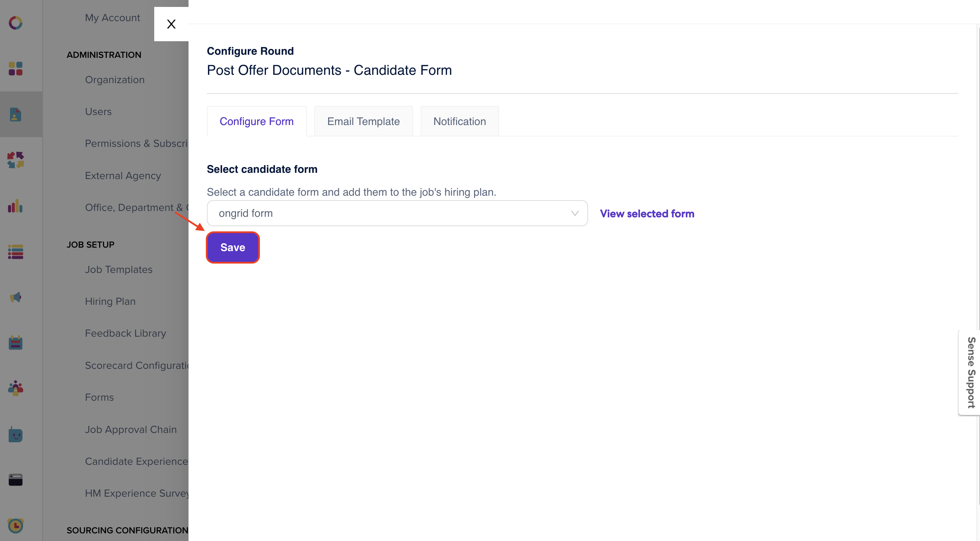Close the Configure Round panel
The image size is (980, 541).
coord(171,24)
